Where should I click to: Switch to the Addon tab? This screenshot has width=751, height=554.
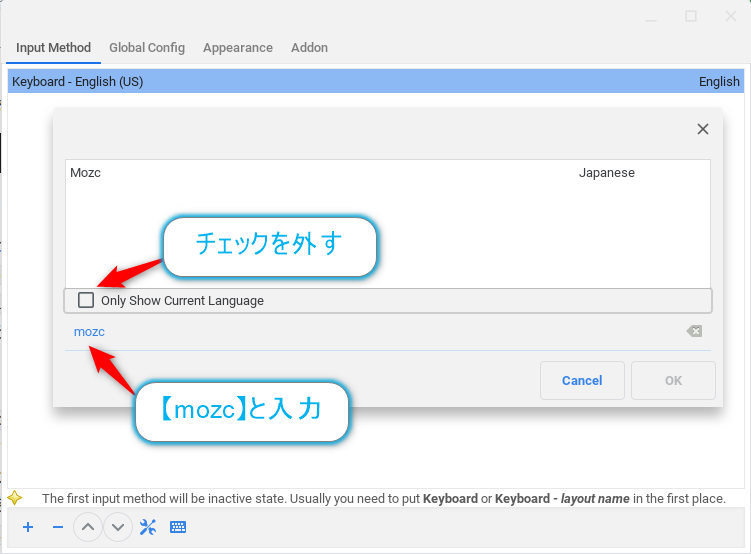click(x=309, y=48)
